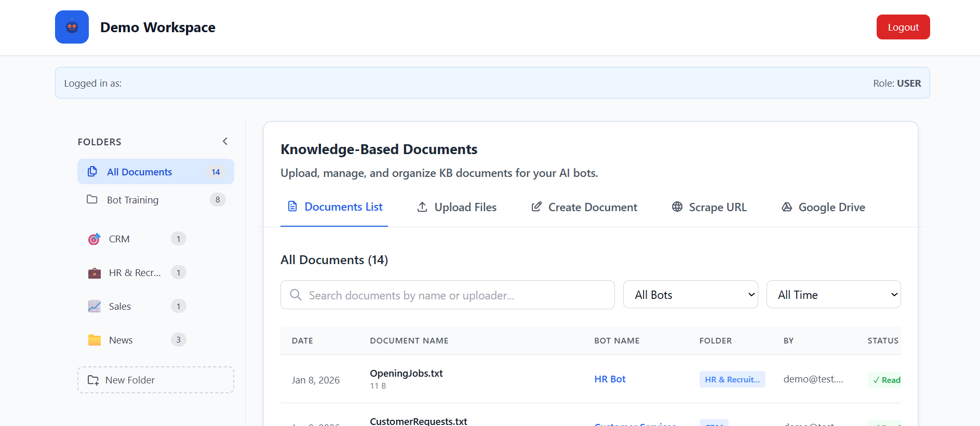
Task: Open the Bot Training folder
Action: click(156, 200)
